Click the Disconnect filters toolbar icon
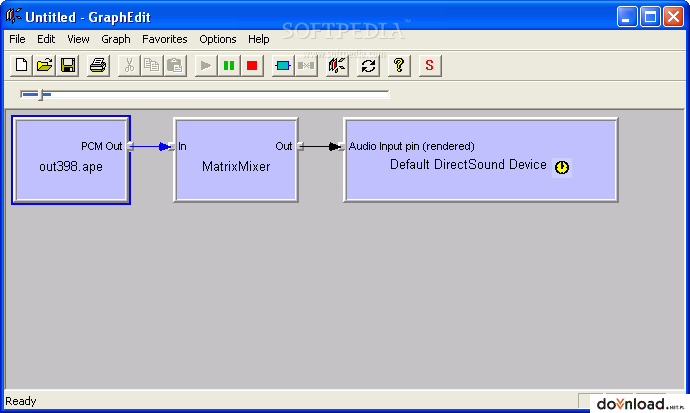The height and width of the screenshot is (413, 690). coord(306,66)
